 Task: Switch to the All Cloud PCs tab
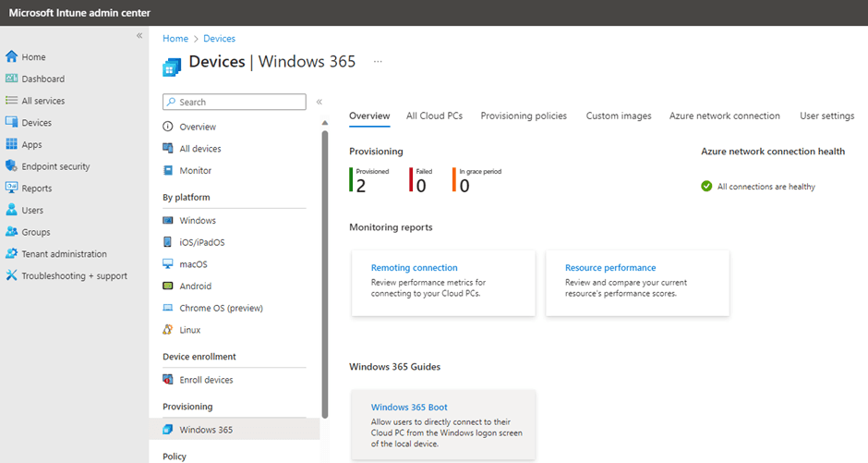[434, 116]
